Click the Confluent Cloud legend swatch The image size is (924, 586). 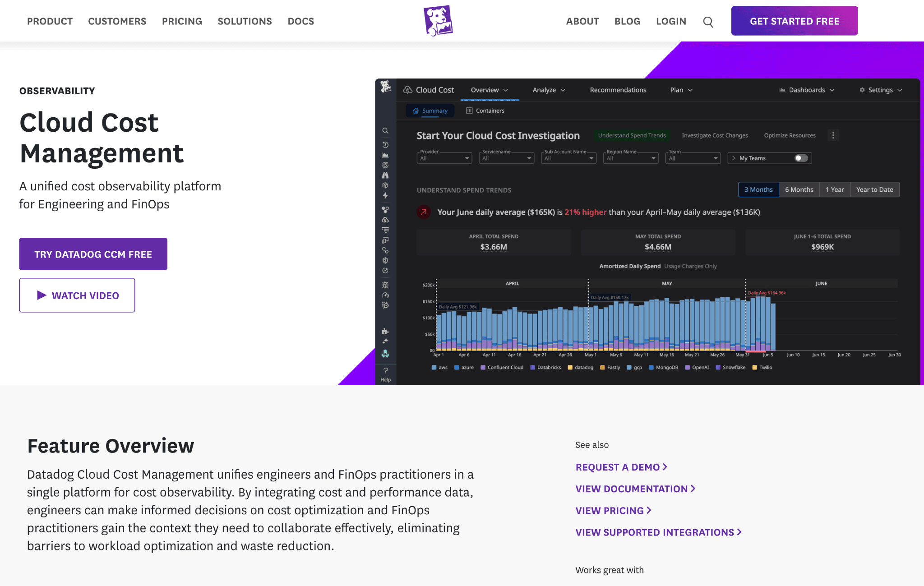[x=483, y=368]
